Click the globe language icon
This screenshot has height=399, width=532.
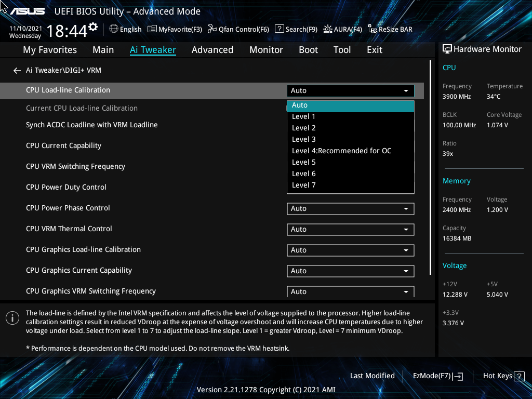(114, 29)
